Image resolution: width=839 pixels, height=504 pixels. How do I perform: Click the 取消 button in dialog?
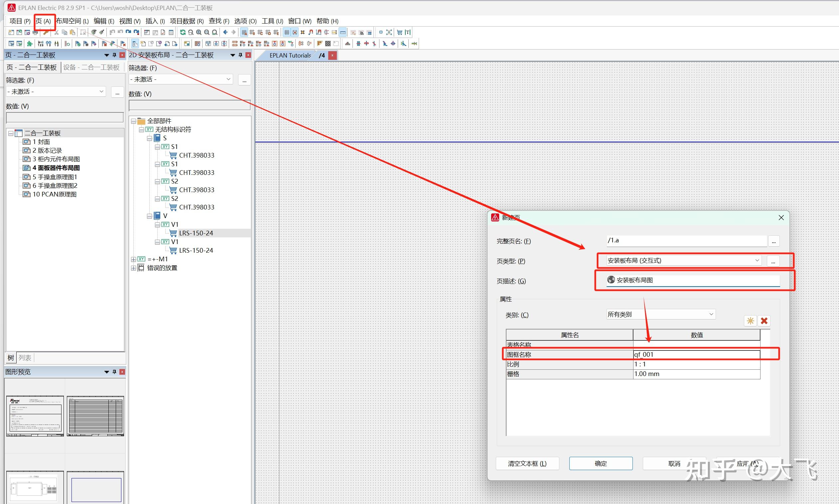(x=674, y=463)
